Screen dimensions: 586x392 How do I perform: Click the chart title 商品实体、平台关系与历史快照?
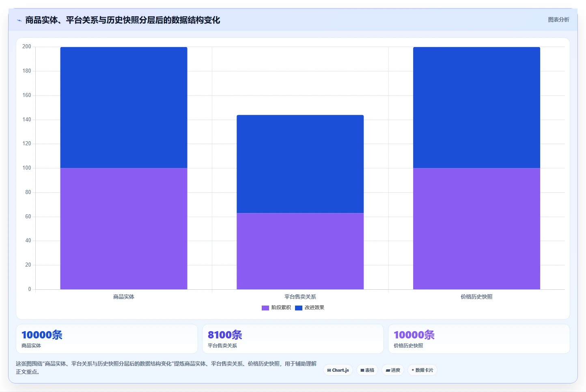coord(123,20)
